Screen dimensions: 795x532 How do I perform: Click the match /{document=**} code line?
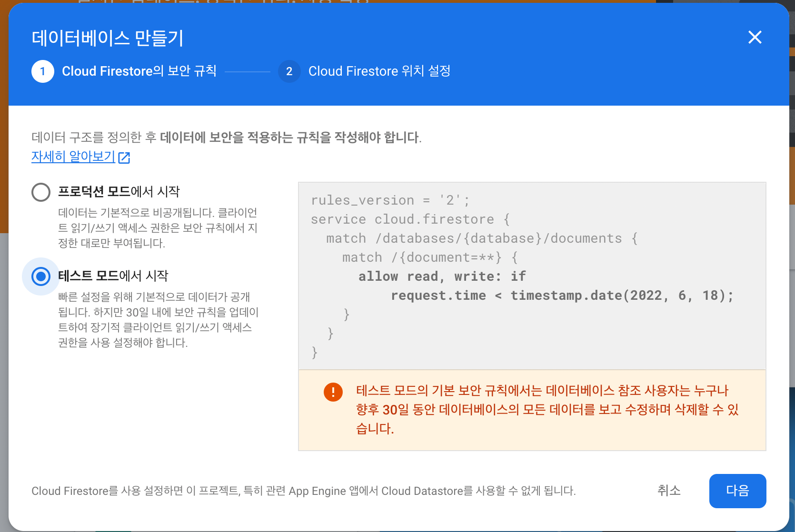(430, 257)
